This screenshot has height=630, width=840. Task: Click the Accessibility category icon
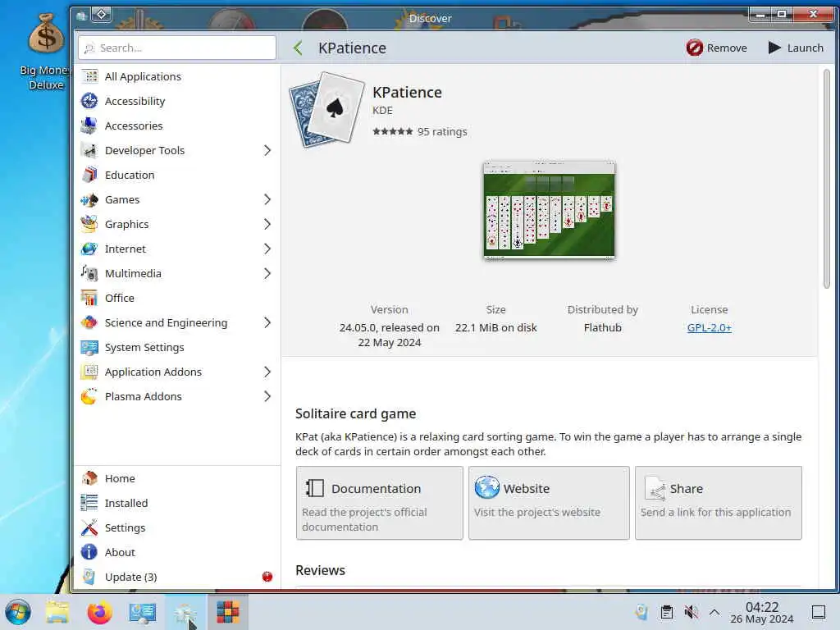(89, 101)
